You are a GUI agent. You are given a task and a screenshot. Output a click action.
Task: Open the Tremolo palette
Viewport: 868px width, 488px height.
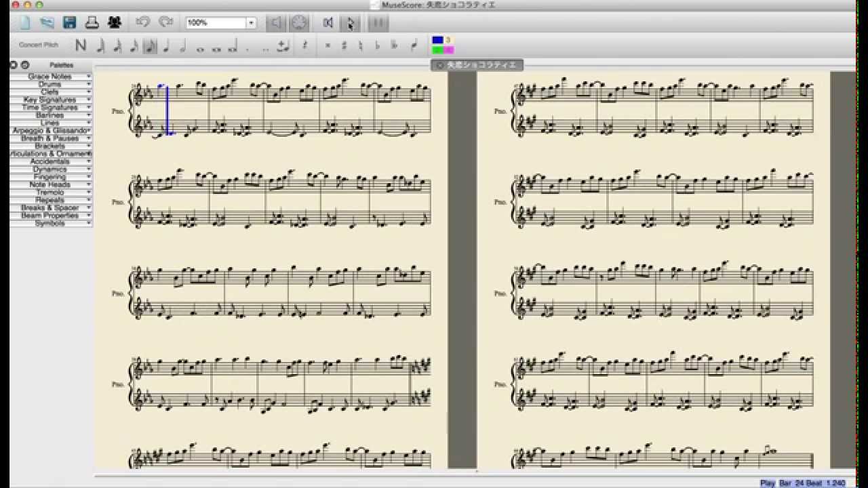coord(51,192)
